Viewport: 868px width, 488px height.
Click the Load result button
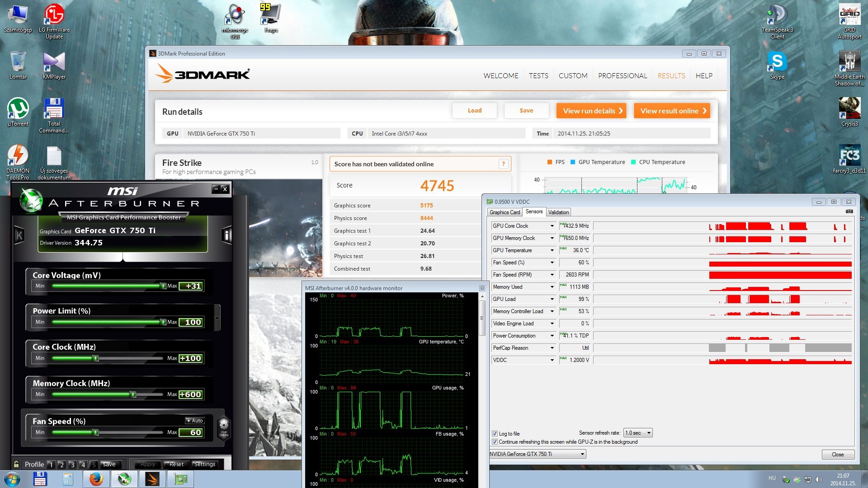tap(474, 111)
